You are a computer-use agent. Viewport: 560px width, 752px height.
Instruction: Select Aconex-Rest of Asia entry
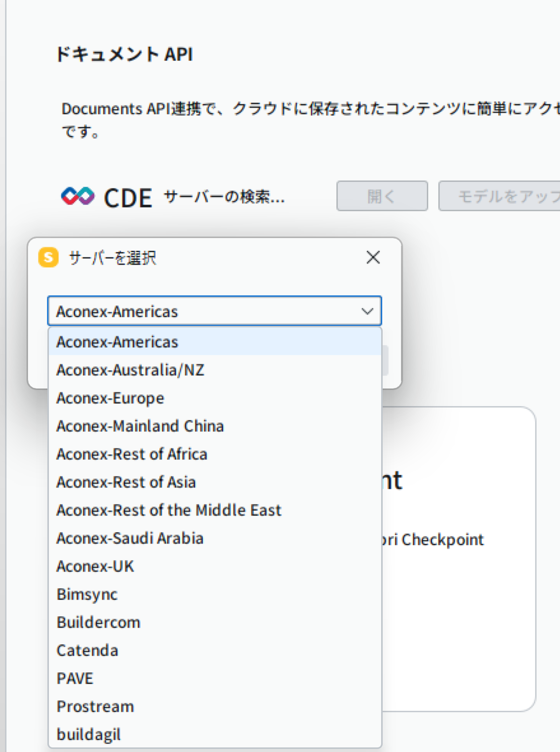[215, 482]
